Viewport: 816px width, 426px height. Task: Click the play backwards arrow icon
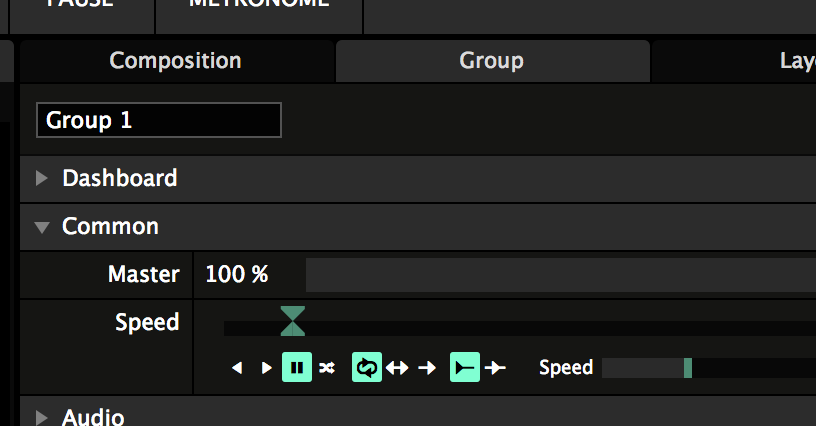237,368
